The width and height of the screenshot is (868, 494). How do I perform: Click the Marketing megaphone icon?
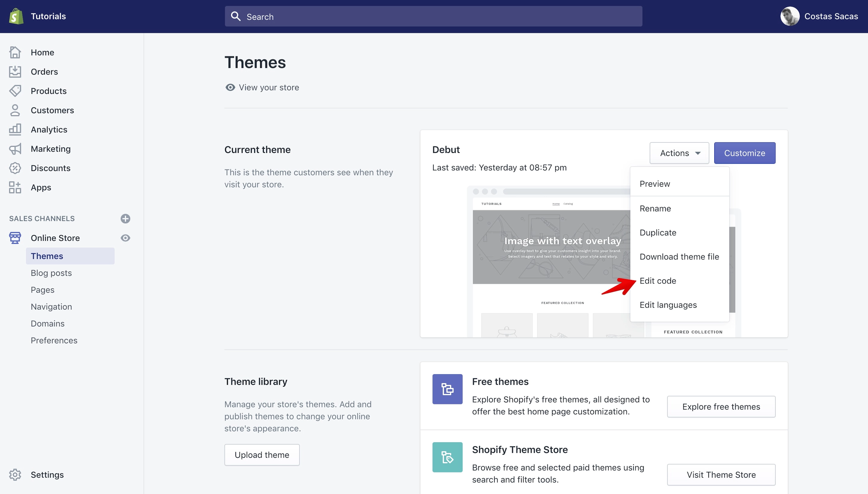tap(15, 149)
